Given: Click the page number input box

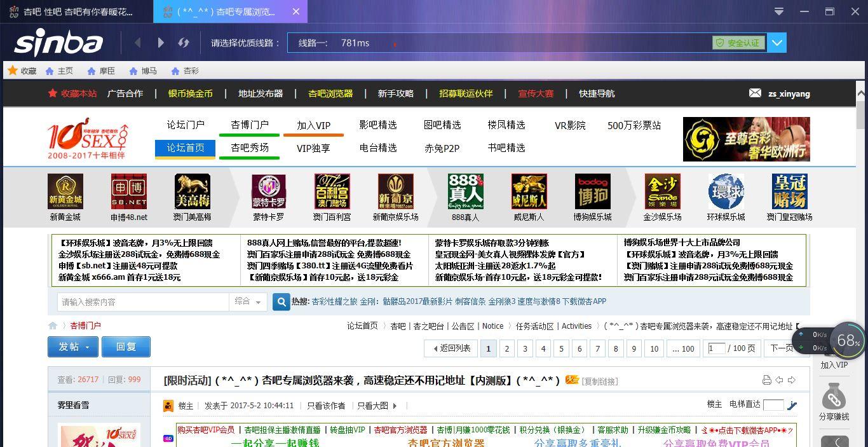Looking at the screenshot, I should (x=716, y=348).
